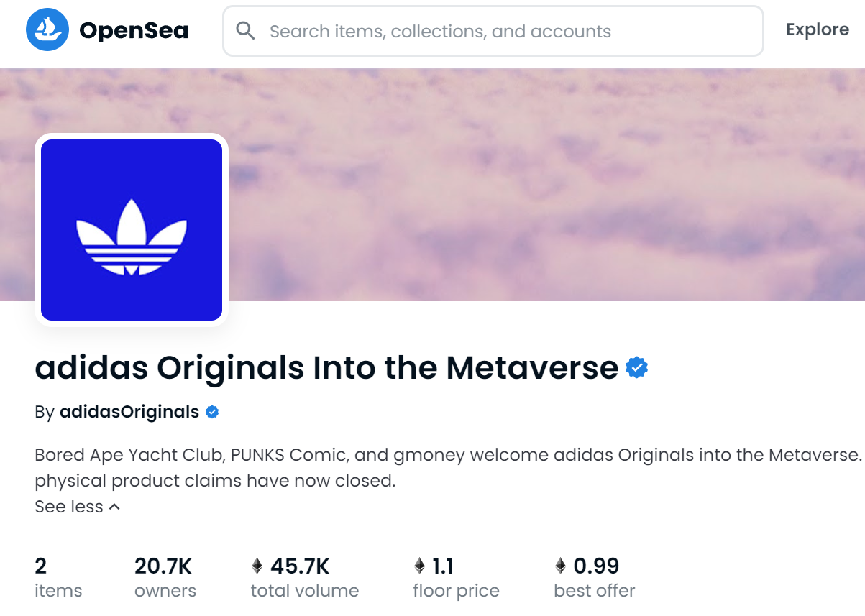Viewport: 865px width, 616px height.
Task: Click the adidas trefoil collection avatar
Action: tap(132, 230)
